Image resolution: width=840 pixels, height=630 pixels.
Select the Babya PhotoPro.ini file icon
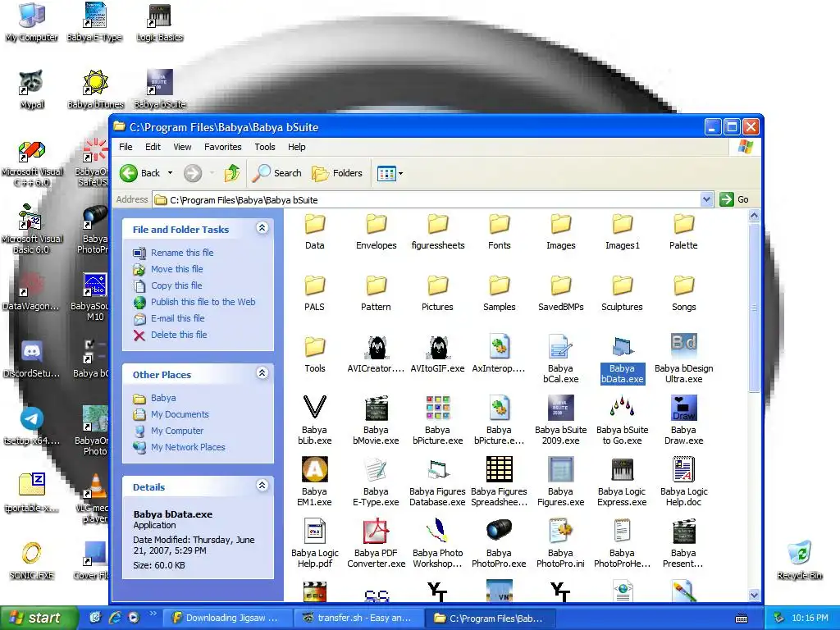point(560,532)
